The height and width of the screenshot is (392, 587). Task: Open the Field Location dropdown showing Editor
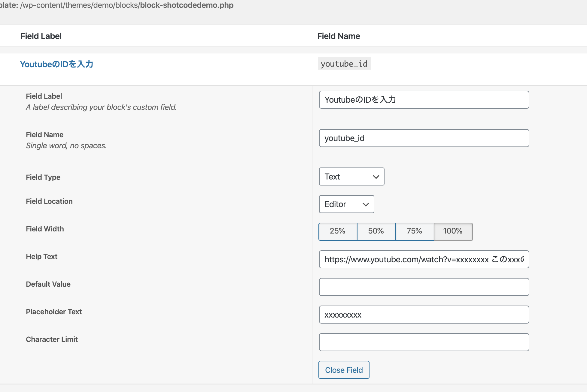pos(346,204)
